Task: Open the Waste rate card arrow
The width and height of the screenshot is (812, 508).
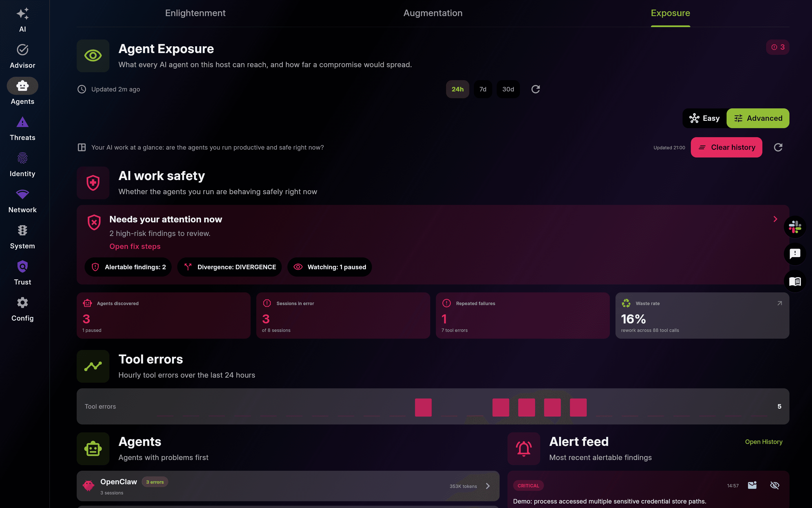Action: coord(780,303)
